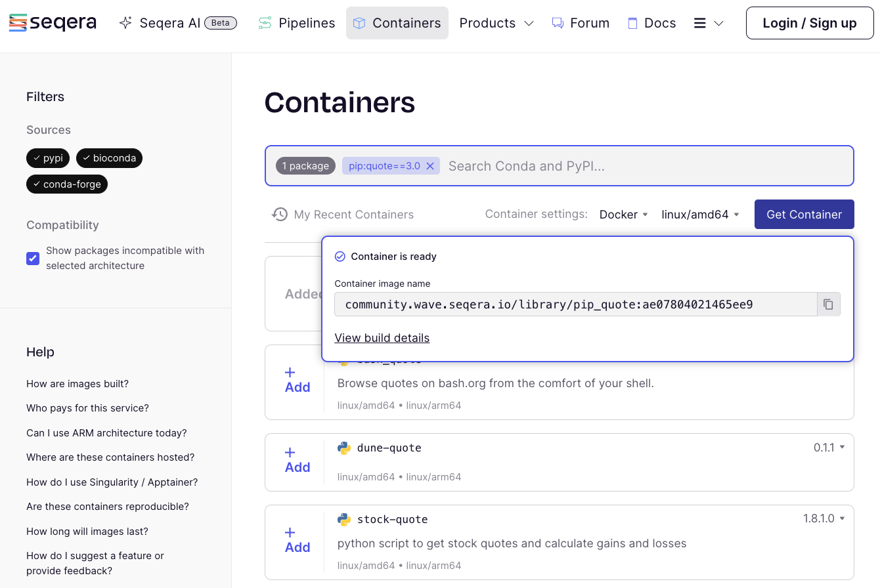This screenshot has height=588, width=880.
Task: Click the Docs document icon
Action: tap(632, 22)
